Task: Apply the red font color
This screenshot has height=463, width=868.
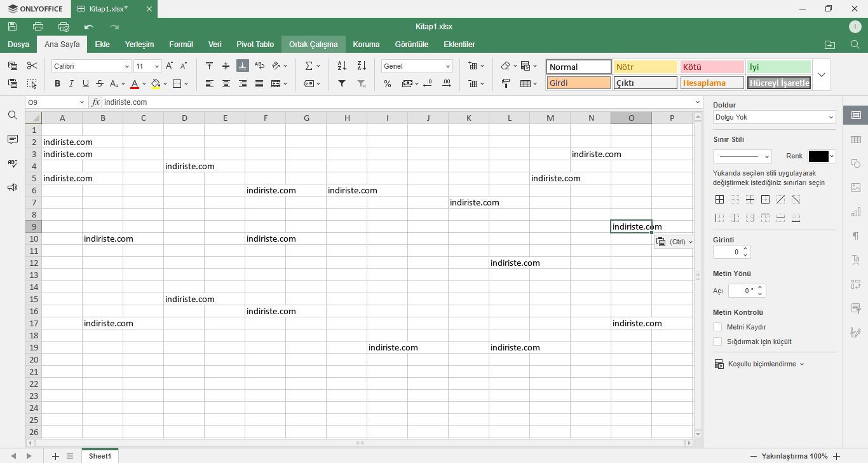Action: click(x=135, y=83)
